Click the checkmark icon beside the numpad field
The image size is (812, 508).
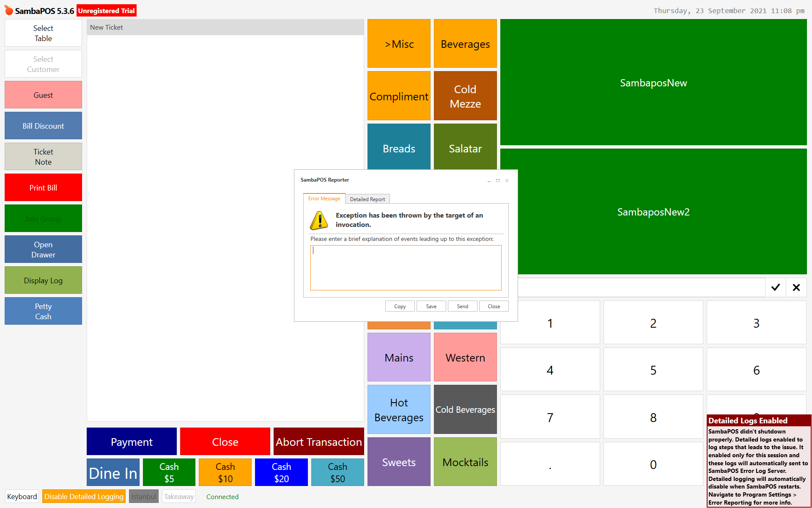pyautogui.click(x=775, y=287)
